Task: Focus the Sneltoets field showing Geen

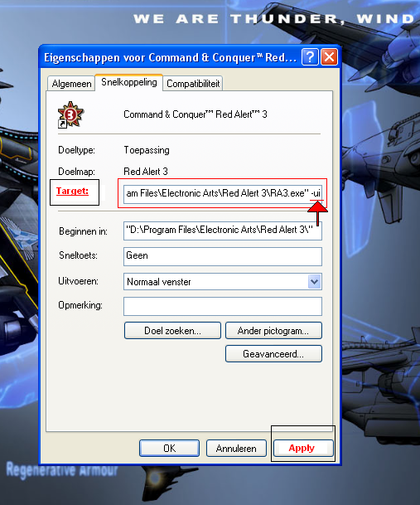Action: tap(223, 256)
